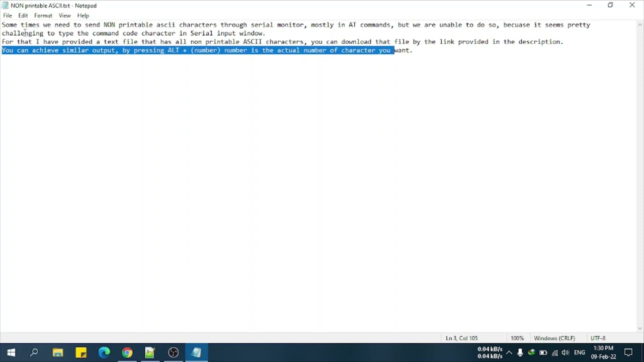Click the vertical scrollbar up arrow
This screenshot has width=644, height=362.
(640, 24)
